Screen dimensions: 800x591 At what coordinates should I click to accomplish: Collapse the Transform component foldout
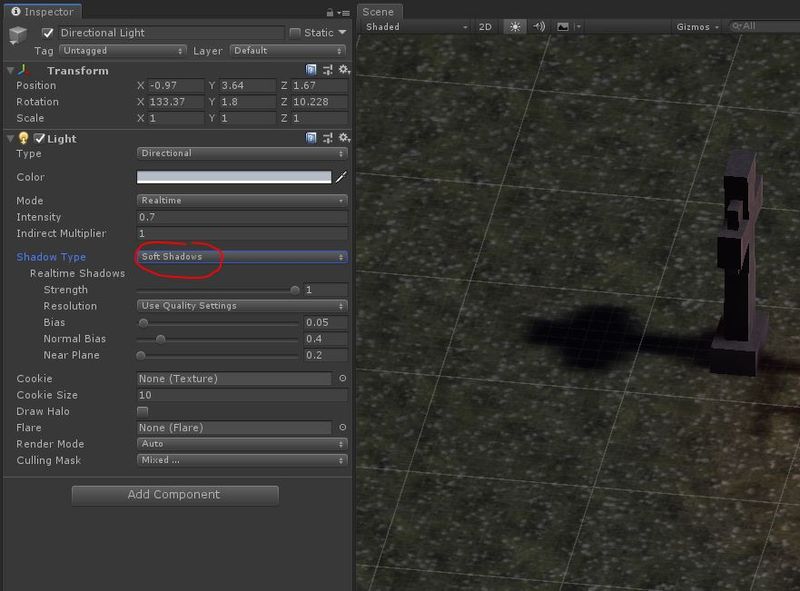(x=10, y=70)
